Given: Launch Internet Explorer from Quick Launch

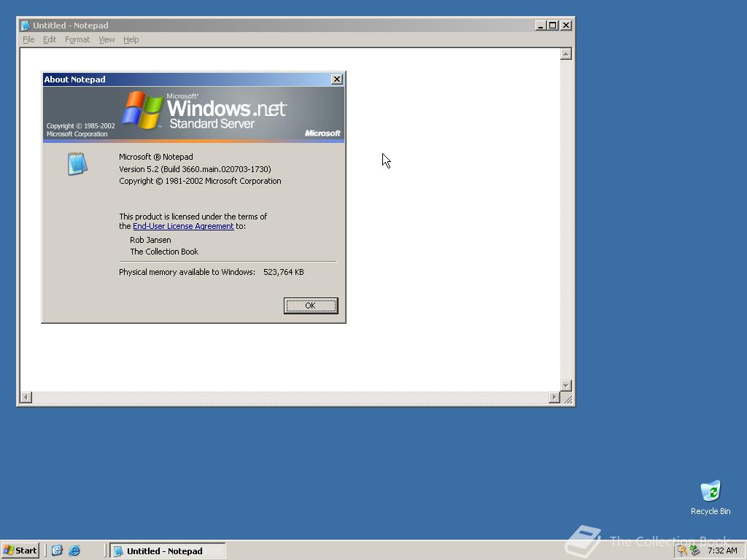Looking at the screenshot, I should point(74,551).
